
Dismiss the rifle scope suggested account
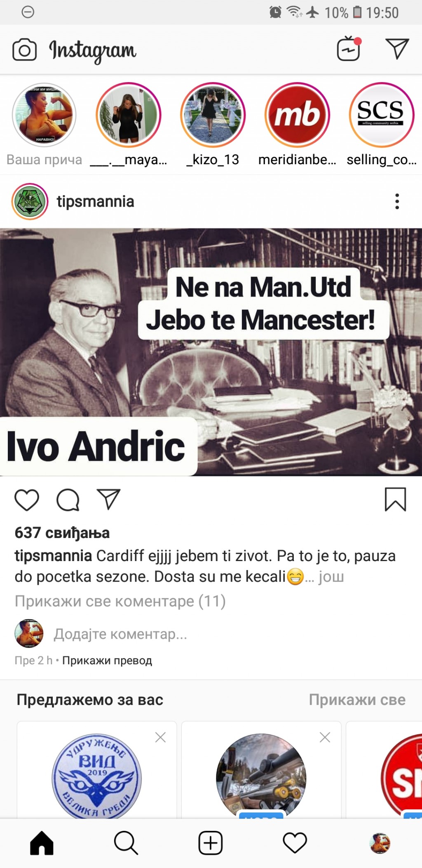click(325, 737)
